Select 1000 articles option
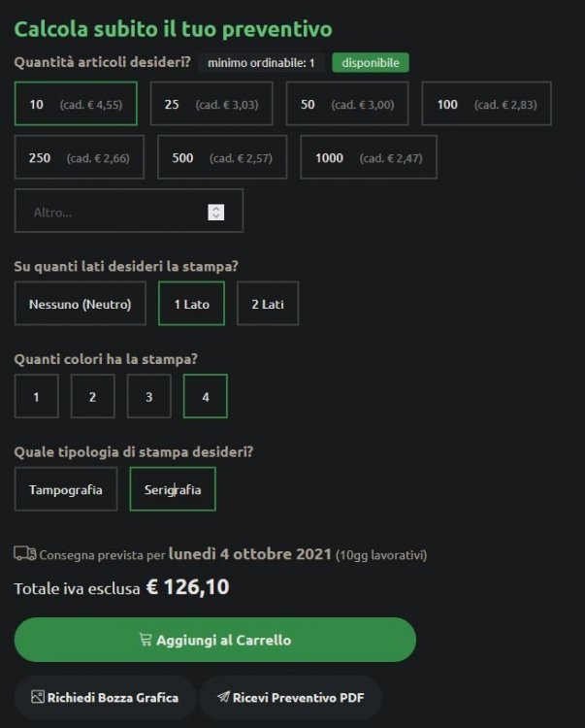585x728 pixels. pyautogui.click(x=369, y=157)
